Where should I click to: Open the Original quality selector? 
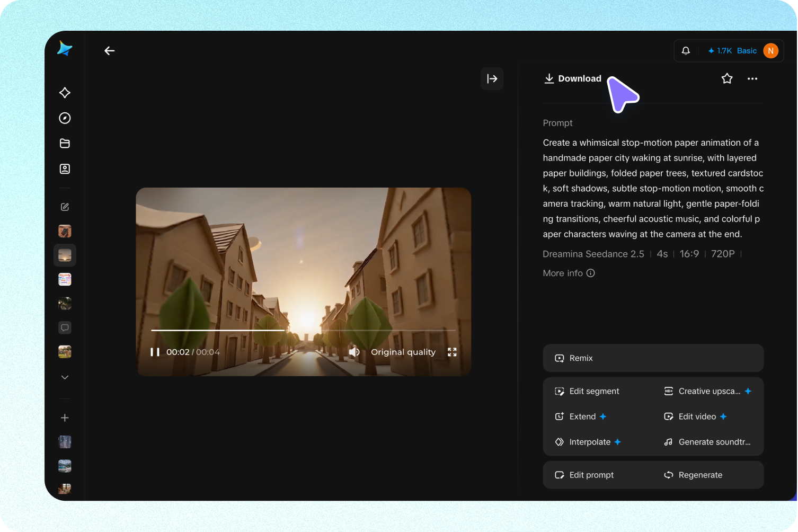403,352
